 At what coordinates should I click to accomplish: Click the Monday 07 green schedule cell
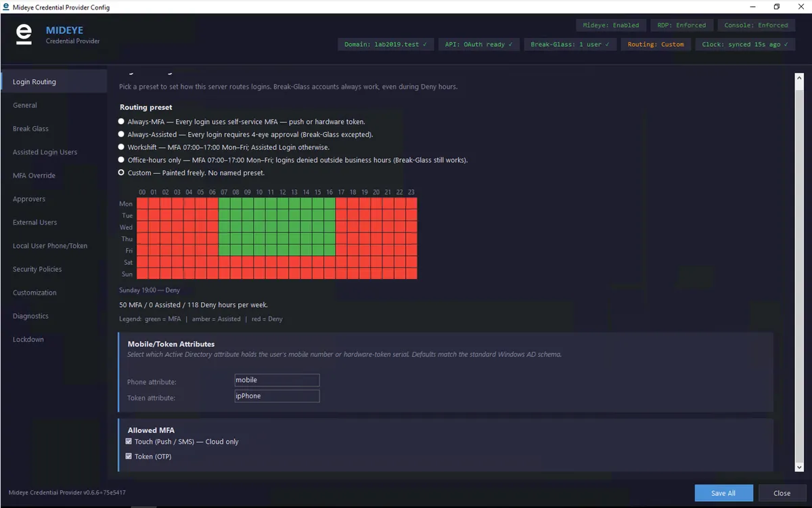(224, 204)
